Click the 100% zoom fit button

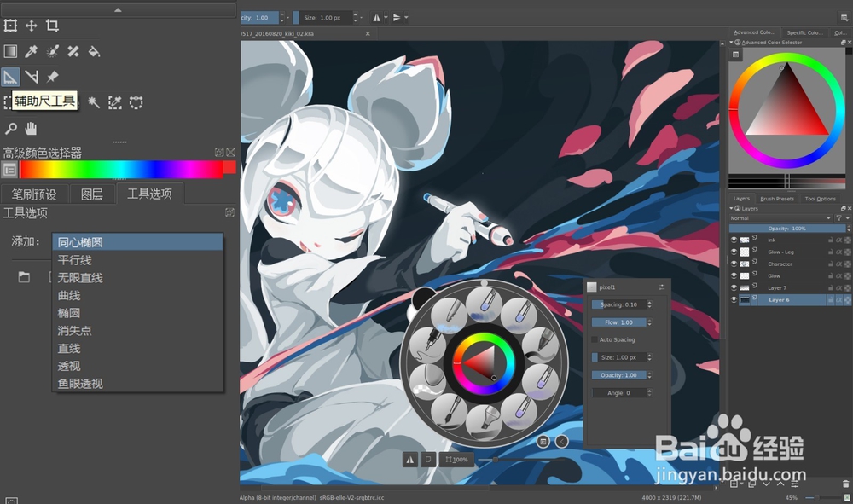click(x=456, y=460)
